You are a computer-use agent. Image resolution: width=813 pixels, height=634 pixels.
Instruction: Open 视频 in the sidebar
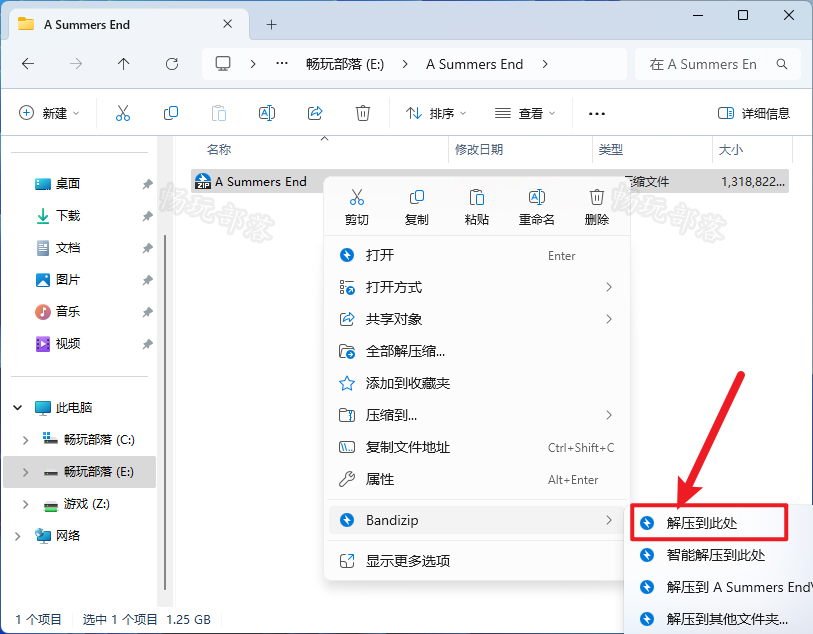pyautogui.click(x=68, y=344)
